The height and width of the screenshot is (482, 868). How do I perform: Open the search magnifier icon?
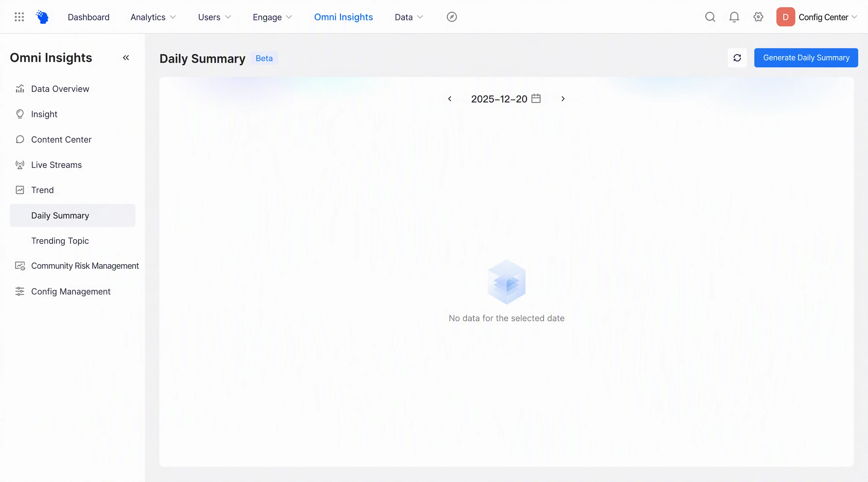pos(710,17)
